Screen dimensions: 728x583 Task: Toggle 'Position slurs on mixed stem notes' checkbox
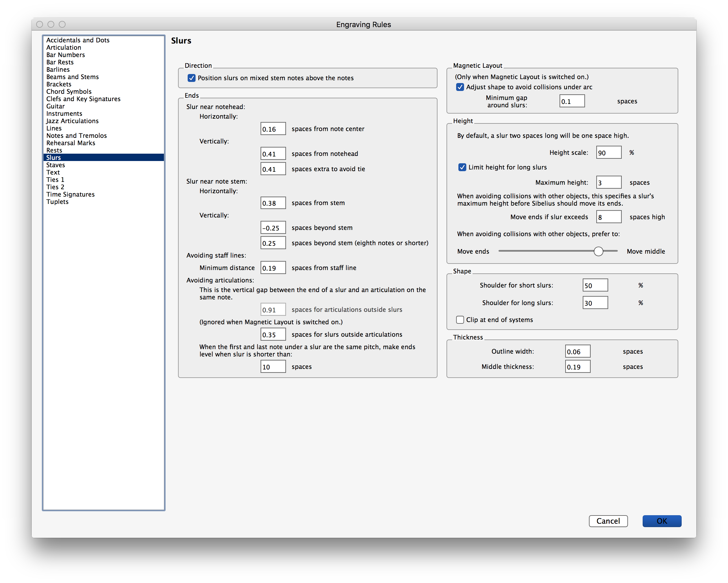pyautogui.click(x=191, y=78)
